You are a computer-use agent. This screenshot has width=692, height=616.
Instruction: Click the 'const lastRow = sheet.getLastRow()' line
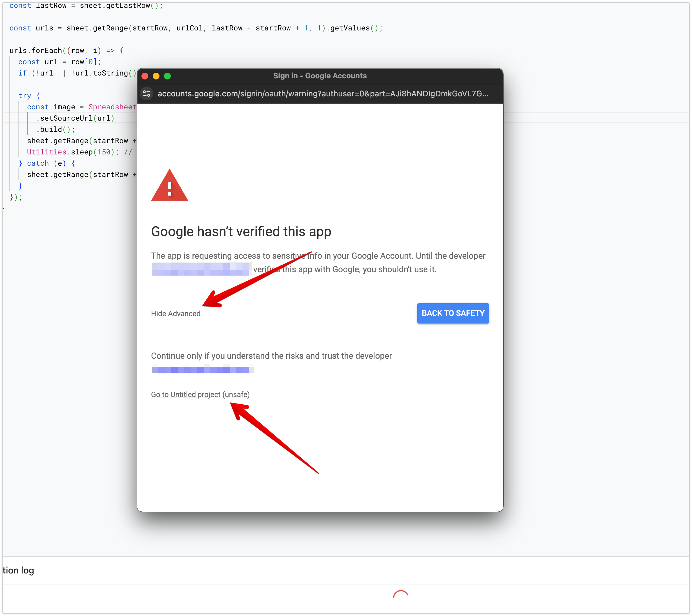tap(86, 5)
